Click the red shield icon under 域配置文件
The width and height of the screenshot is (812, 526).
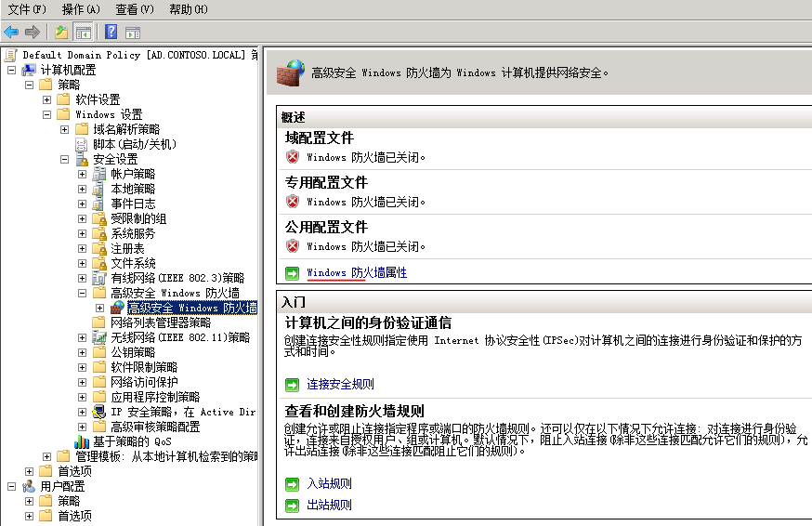293,157
